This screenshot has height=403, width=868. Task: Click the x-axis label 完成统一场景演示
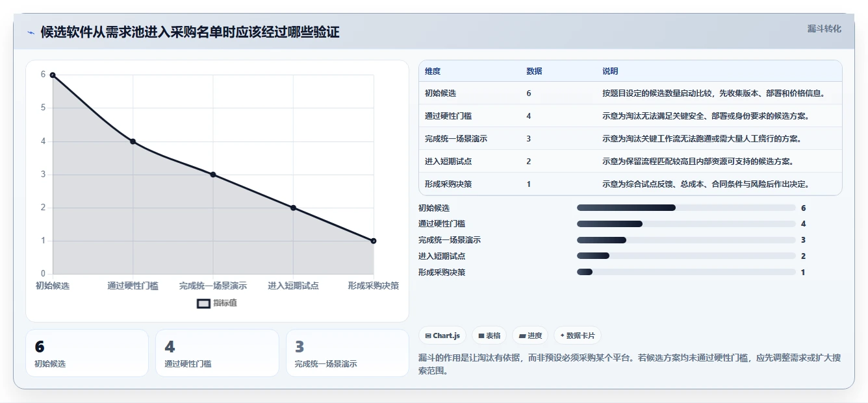tap(213, 286)
